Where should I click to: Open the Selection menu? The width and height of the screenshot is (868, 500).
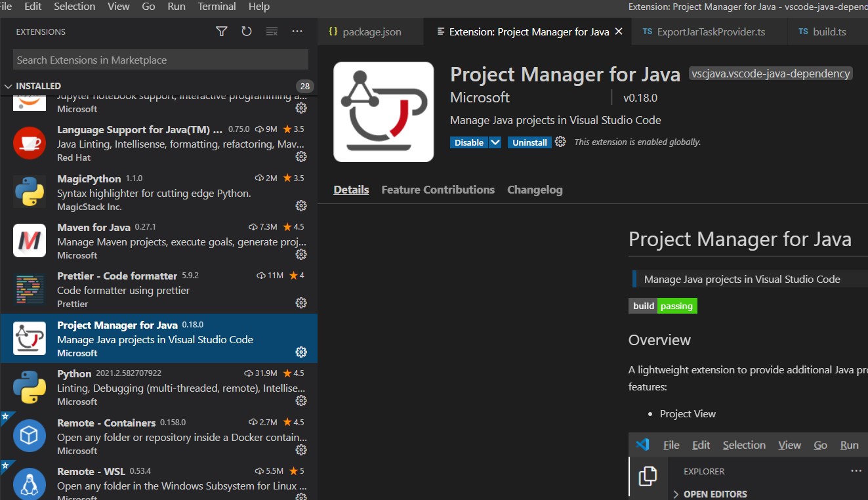pyautogui.click(x=74, y=7)
